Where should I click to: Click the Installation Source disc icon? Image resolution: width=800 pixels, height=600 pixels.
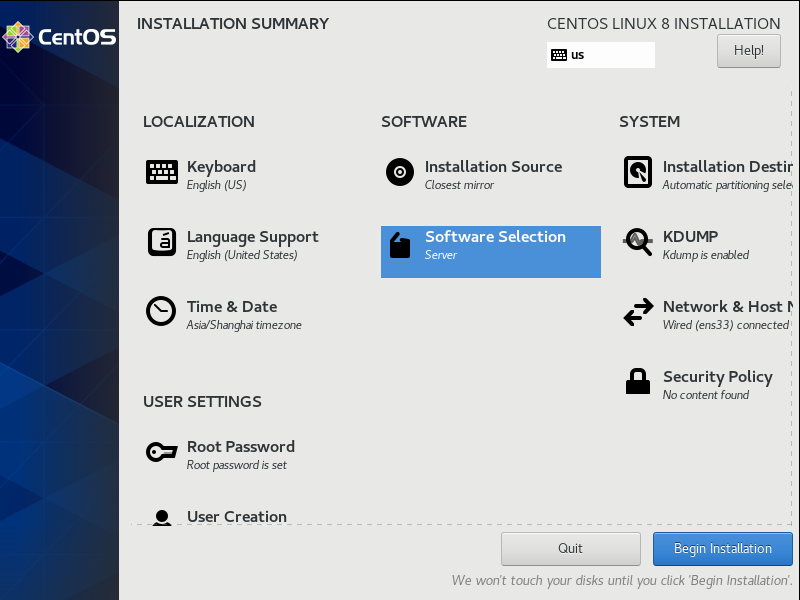pos(400,172)
